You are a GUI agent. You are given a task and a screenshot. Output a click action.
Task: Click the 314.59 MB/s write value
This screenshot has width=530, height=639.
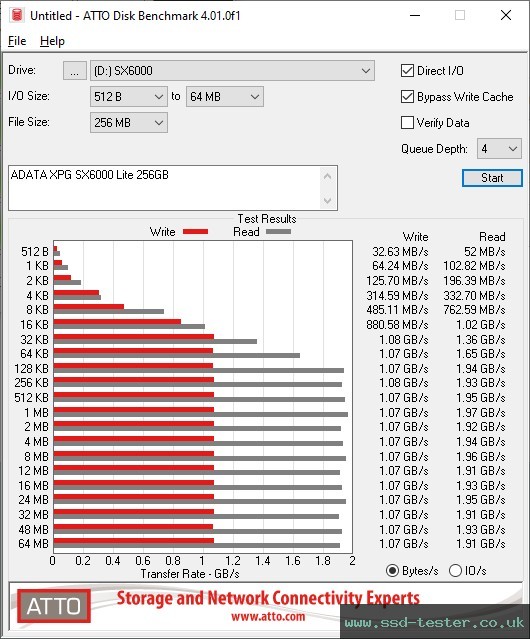tap(397, 295)
